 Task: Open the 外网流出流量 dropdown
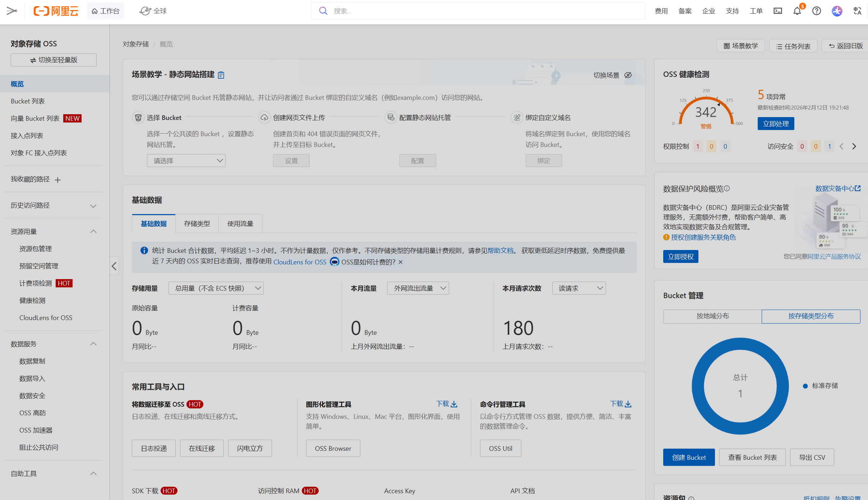click(x=418, y=288)
